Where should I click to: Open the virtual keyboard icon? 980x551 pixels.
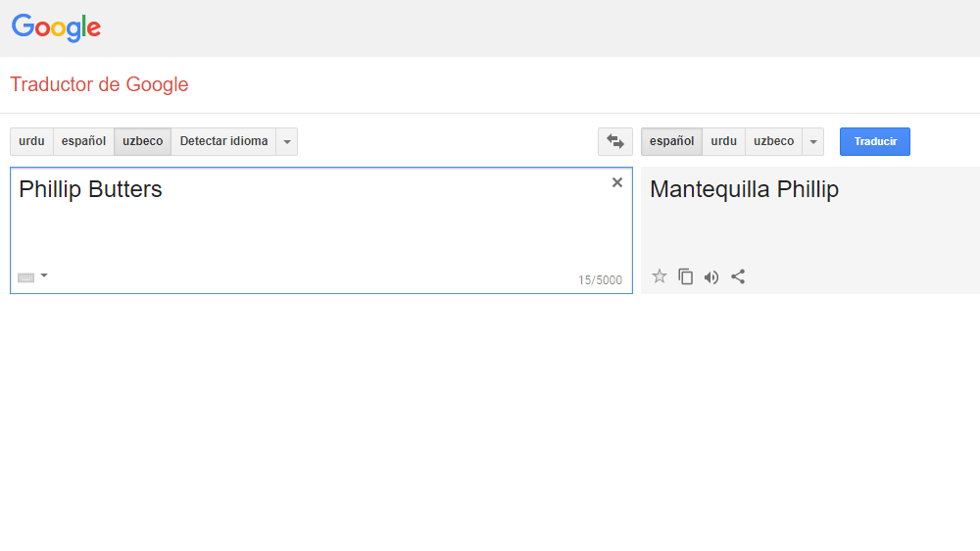(x=26, y=277)
